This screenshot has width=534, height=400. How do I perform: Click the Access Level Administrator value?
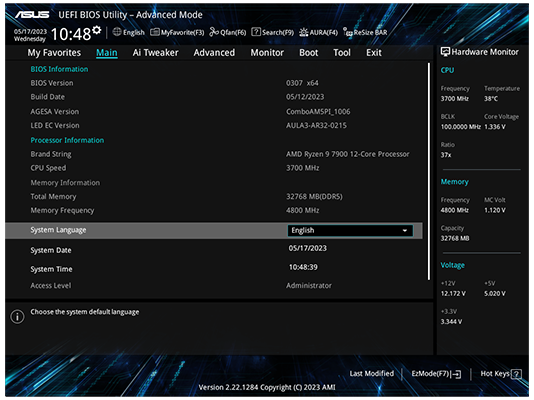click(309, 286)
